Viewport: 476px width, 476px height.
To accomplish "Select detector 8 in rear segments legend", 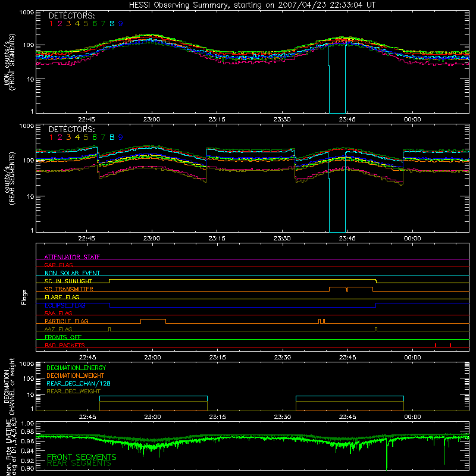I will tap(112, 137).
